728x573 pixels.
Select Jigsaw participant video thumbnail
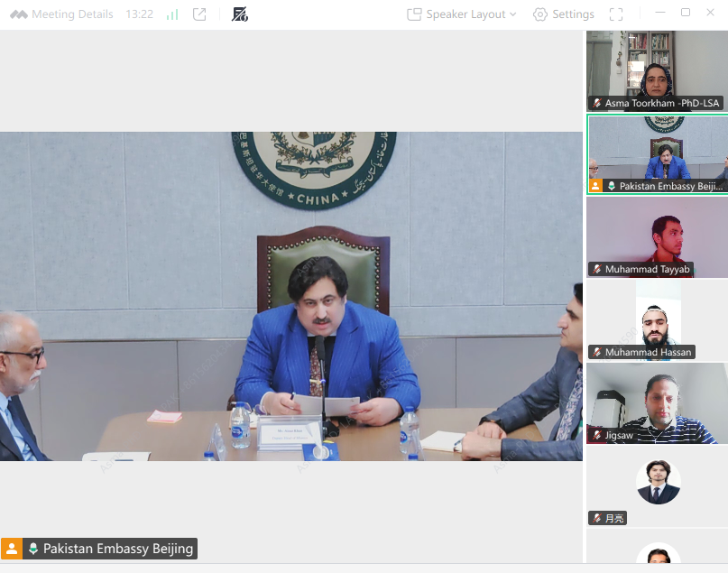pos(657,403)
